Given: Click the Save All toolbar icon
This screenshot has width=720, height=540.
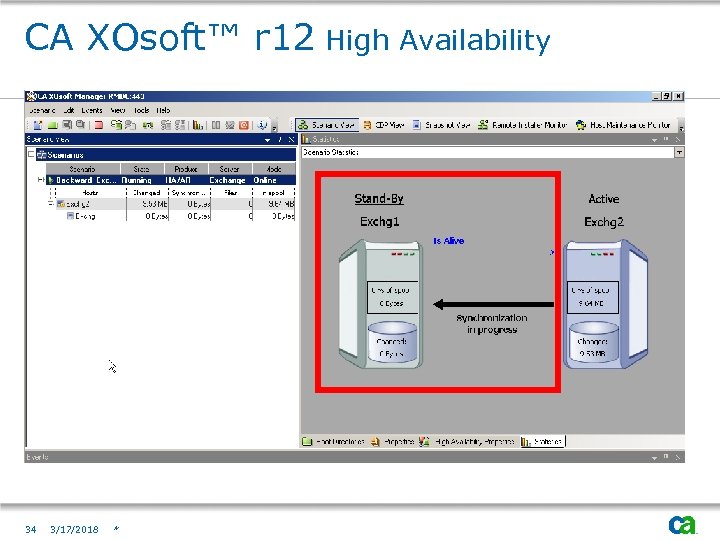Looking at the screenshot, I should [81, 125].
